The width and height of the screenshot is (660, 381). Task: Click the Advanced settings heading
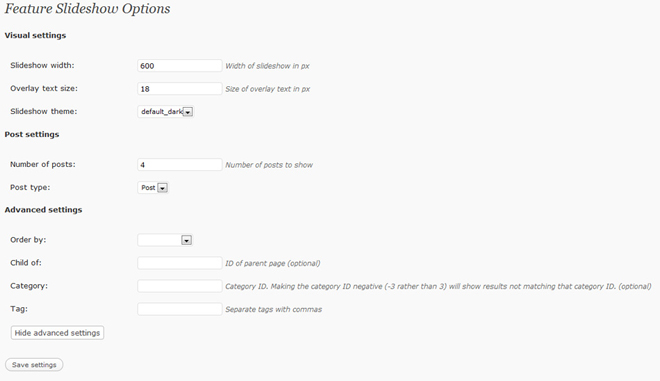pos(43,210)
